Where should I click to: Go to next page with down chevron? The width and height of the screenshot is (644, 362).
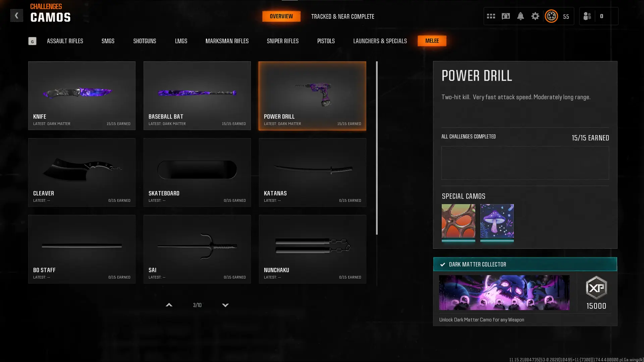tap(225, 305)
